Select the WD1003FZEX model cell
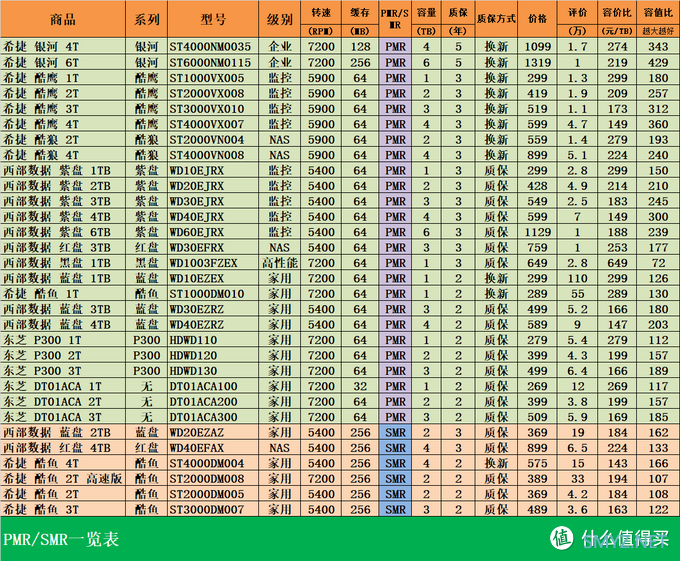 (x=203, y=263)
